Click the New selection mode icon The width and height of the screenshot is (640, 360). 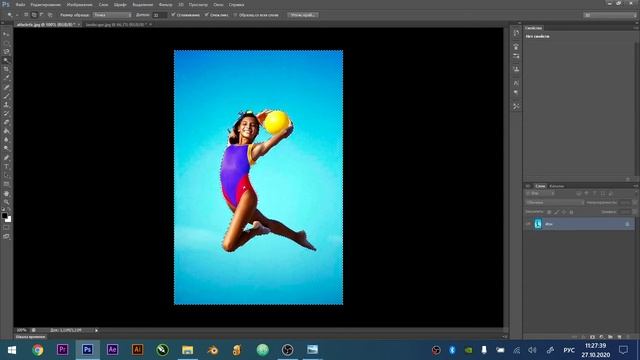[x=26, y=15]
